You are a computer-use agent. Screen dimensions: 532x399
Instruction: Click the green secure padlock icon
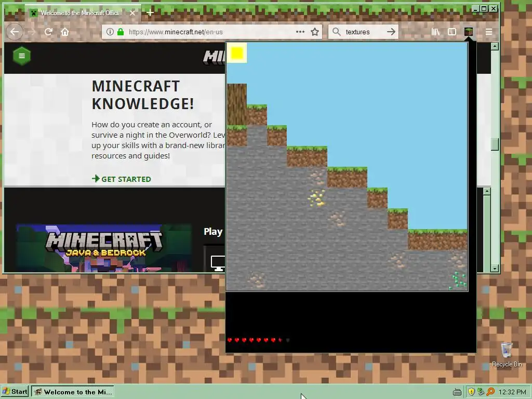tap(121, 32)
